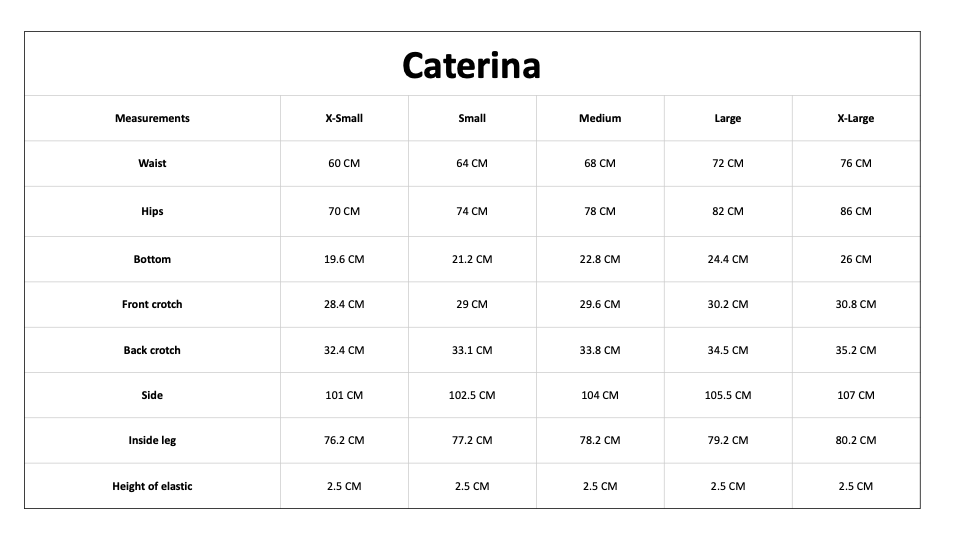Click the Front crotch row label
Image resolution: width=960 pixels, height=540 pixels.
pos(152,304)
